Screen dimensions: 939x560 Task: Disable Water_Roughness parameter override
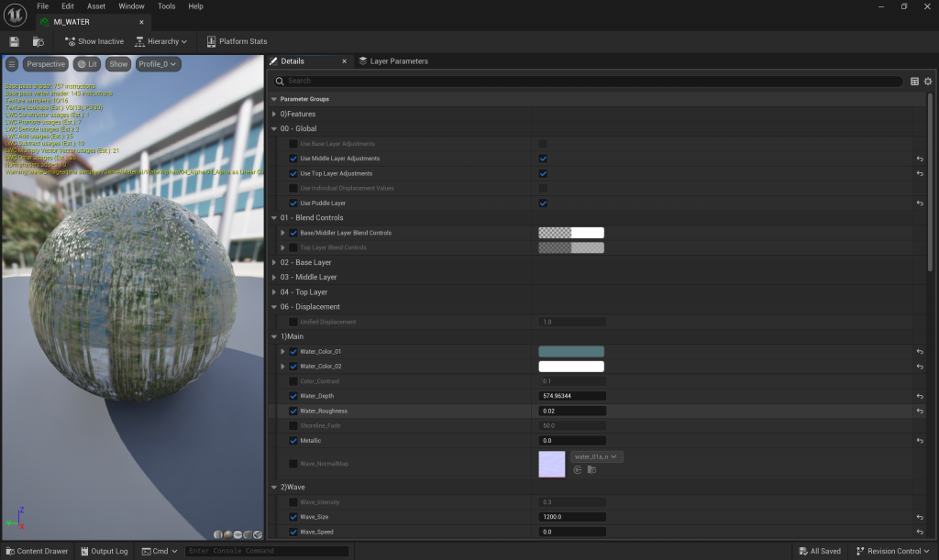coord(293,411)
